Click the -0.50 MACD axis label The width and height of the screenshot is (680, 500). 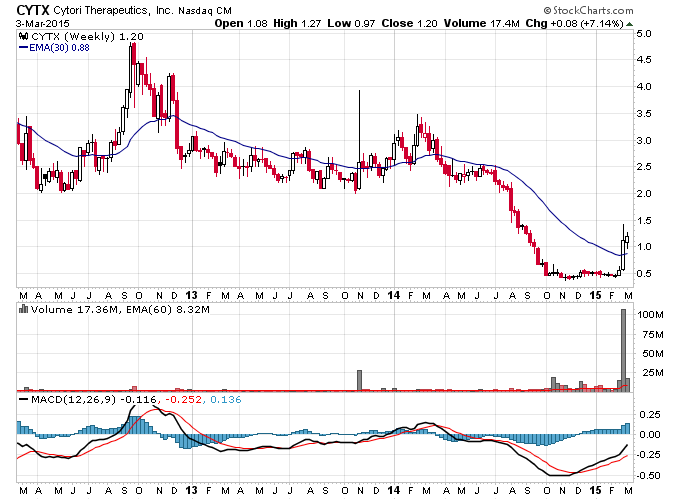click(x=647, y=476)
